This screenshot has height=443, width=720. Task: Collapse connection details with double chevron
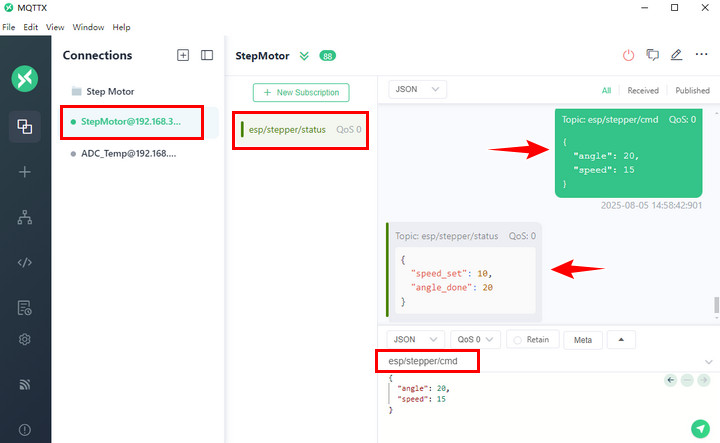click(x=304, y=56)
